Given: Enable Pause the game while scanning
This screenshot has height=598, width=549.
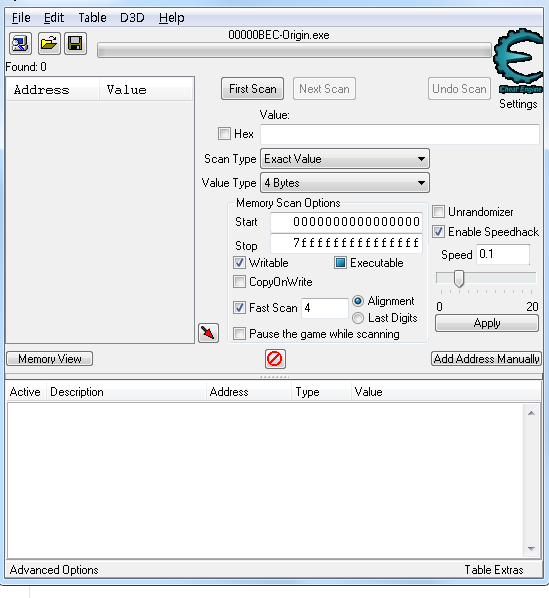Looking at the screenshot, I should (x=239, y=334).
